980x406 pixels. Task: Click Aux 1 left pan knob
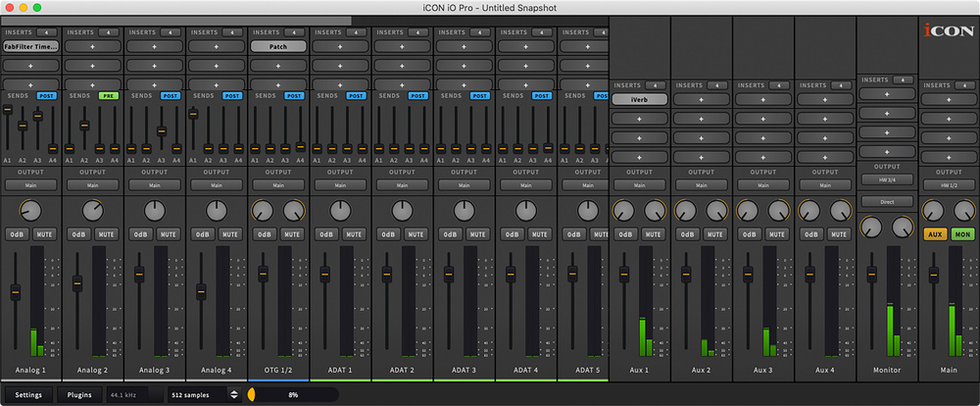623,211
